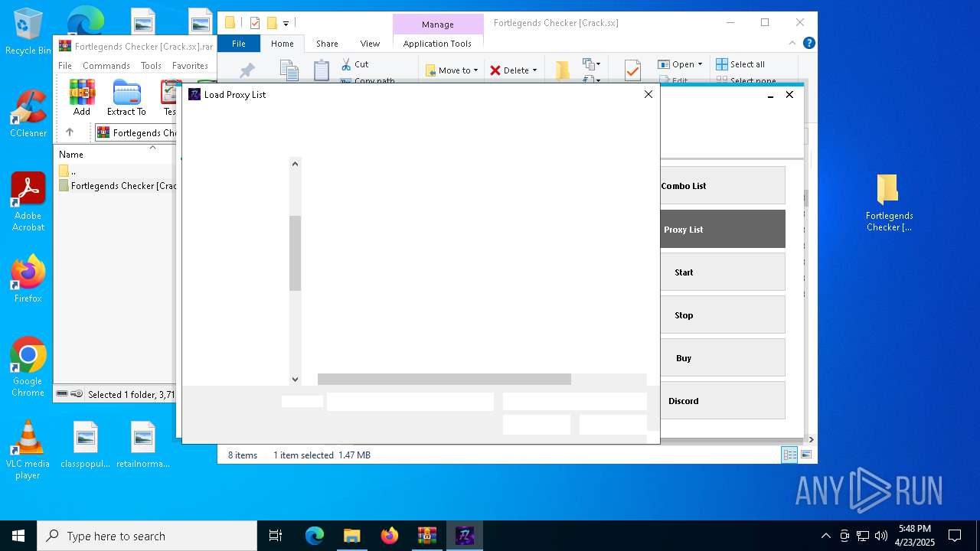Switch to the Home ribbon tab

(x=283, y=44)
